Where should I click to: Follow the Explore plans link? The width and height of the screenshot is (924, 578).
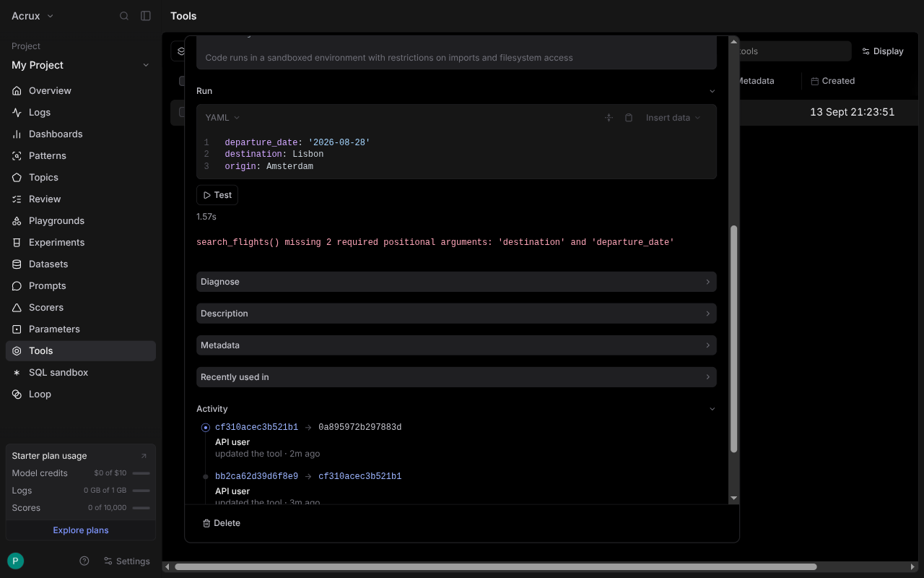[81, 530]
